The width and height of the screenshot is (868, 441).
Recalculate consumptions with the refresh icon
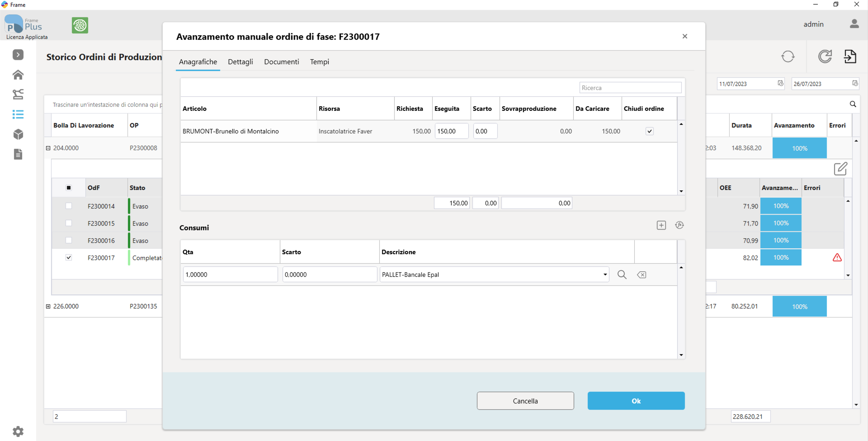[679, 225]
